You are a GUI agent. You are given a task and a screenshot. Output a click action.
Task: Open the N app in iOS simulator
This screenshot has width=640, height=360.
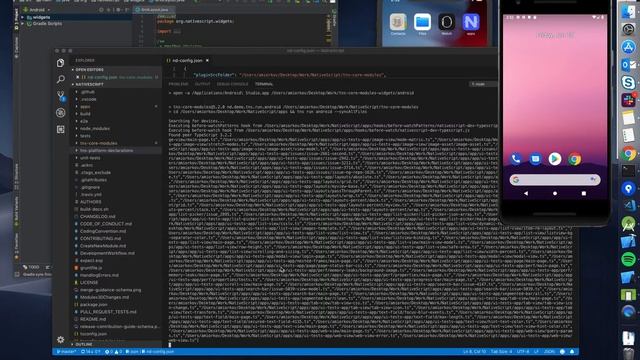tap(471, 22)
